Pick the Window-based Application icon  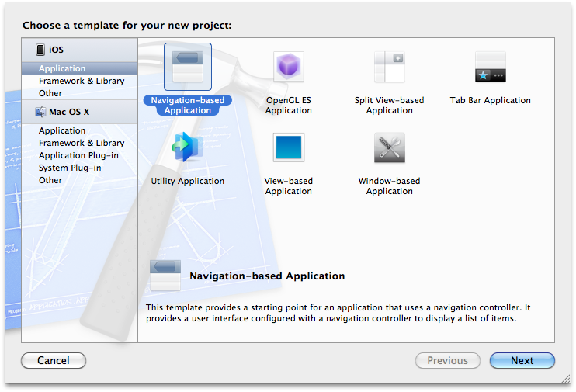[x=389, y=148]
